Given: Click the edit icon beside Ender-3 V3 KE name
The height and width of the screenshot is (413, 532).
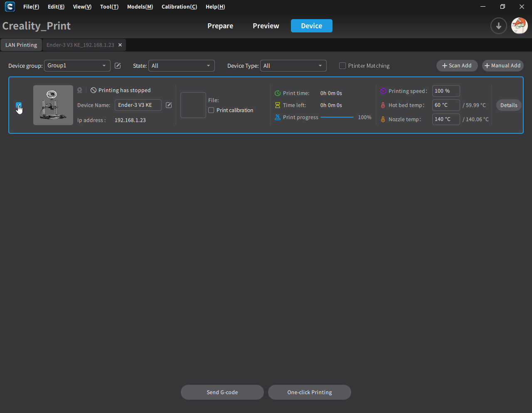Looking at the screenshot, I should (x=169, y=105).
